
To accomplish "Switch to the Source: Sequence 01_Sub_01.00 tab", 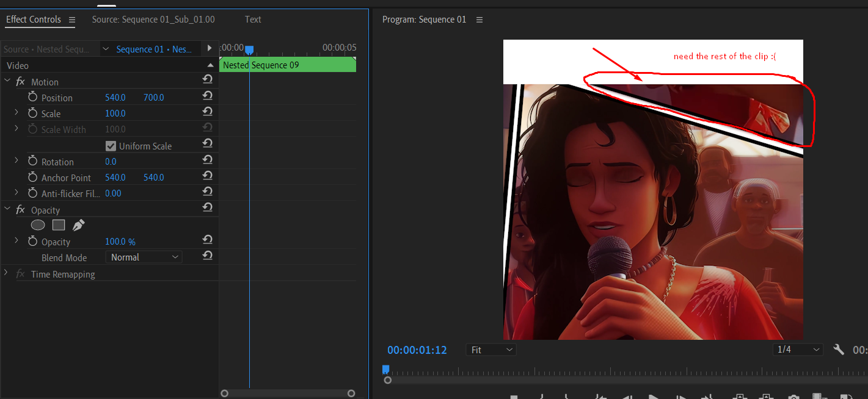I will click(x=153, y=19).
